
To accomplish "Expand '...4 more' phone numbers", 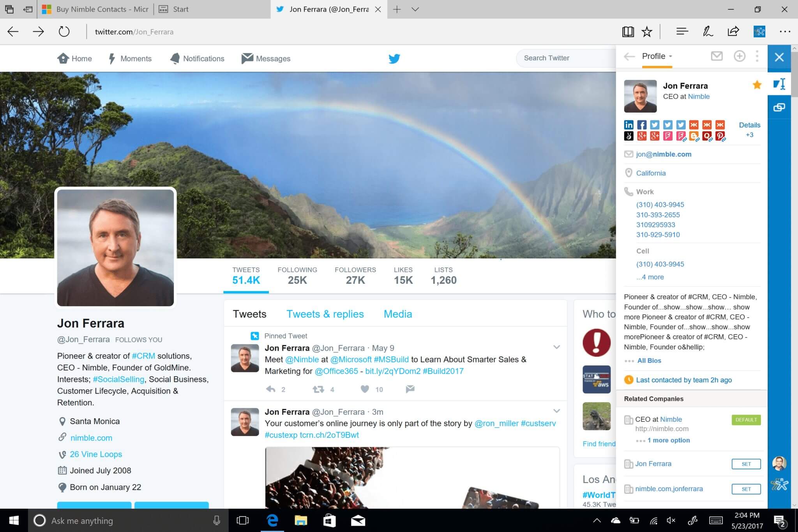I will [x=650, y=277].
